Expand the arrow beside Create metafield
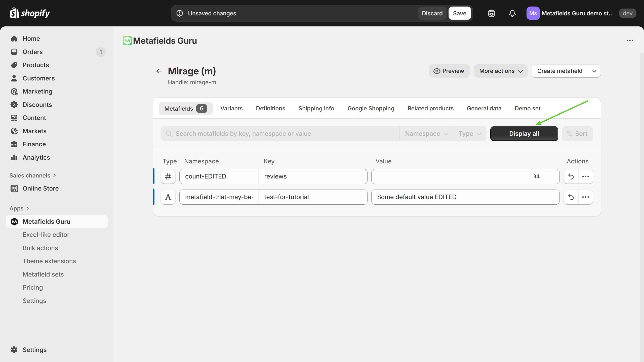Screen dimensions: 644x362 (594, 71)
